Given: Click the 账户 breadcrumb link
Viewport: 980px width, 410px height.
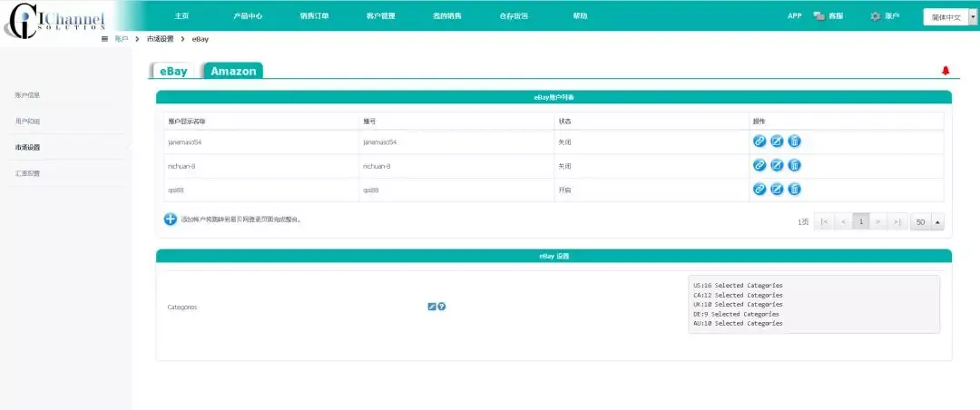Looking at the screenshot, I should [x=122, y=39].
